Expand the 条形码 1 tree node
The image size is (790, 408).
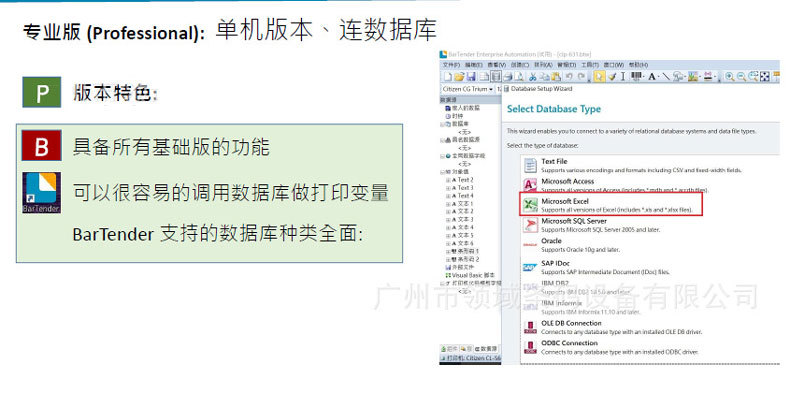point(448,251)
